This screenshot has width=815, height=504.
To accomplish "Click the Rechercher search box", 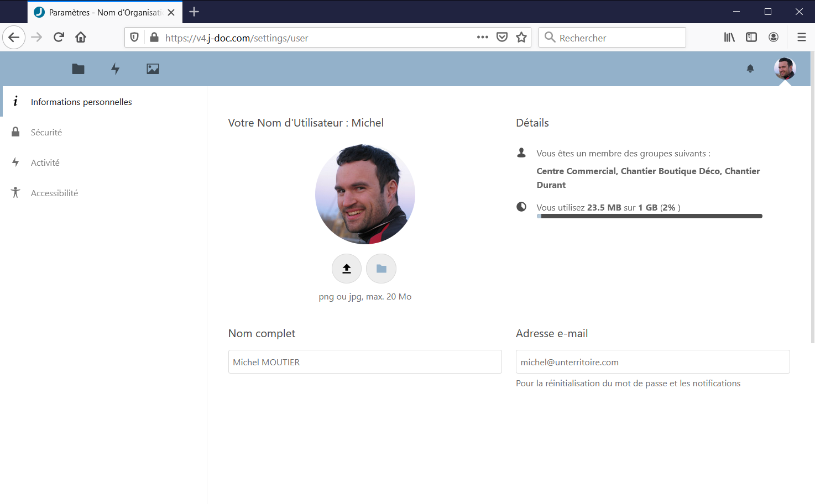I will click(x=612, y=38).
